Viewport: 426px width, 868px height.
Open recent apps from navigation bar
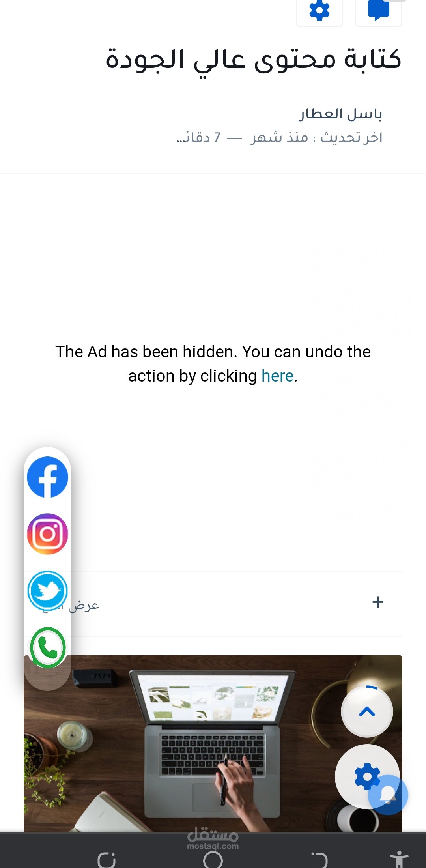click(106, 860)
